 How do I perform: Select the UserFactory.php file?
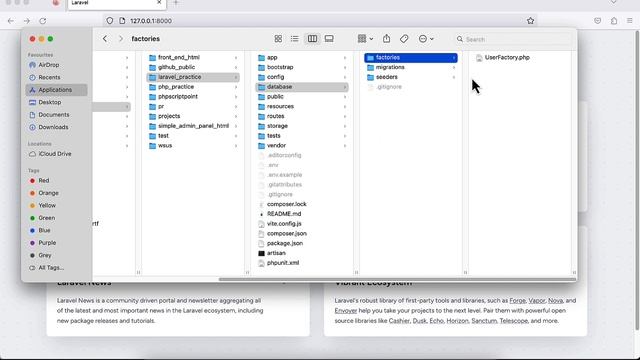(x=520, y=58)
